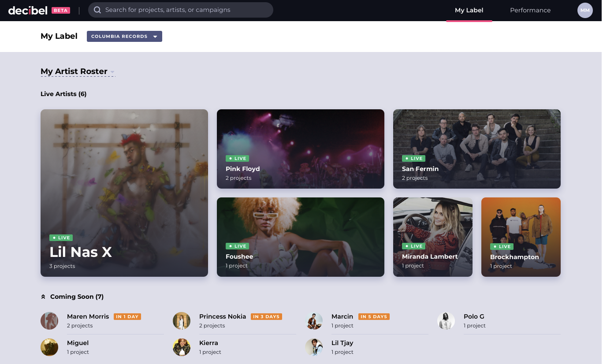Image resolution: width=603 pixels, height=364 pixels.
Task: Click Miguel avatar
Action: click(49, 347)
